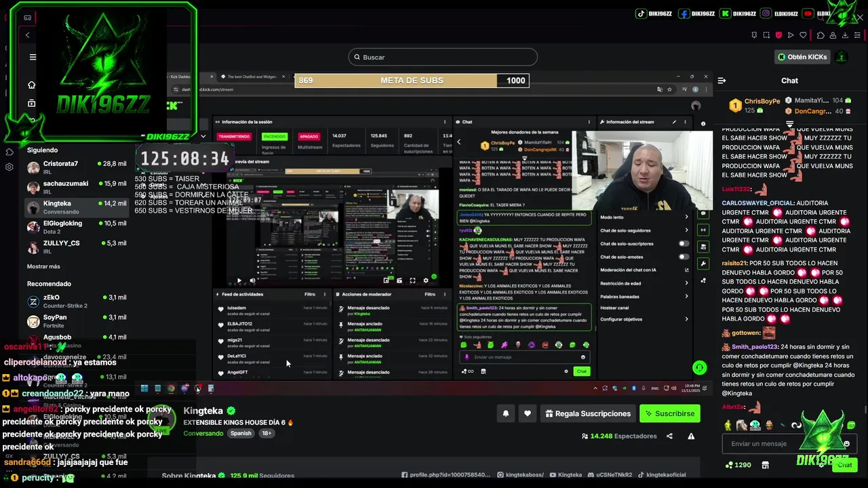Viewport: 868px width, 488px height.
Task: Toggle Chat de solo-suscriptores switch in dashboard
Action: coord(684,244)
